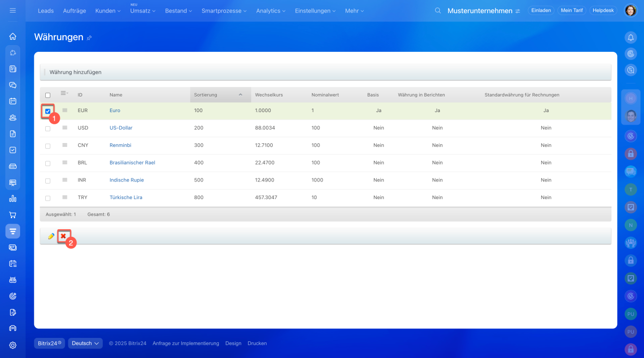Check the BRL row checkbox
This screenshot has width=644, height=358.
[48, 163]
